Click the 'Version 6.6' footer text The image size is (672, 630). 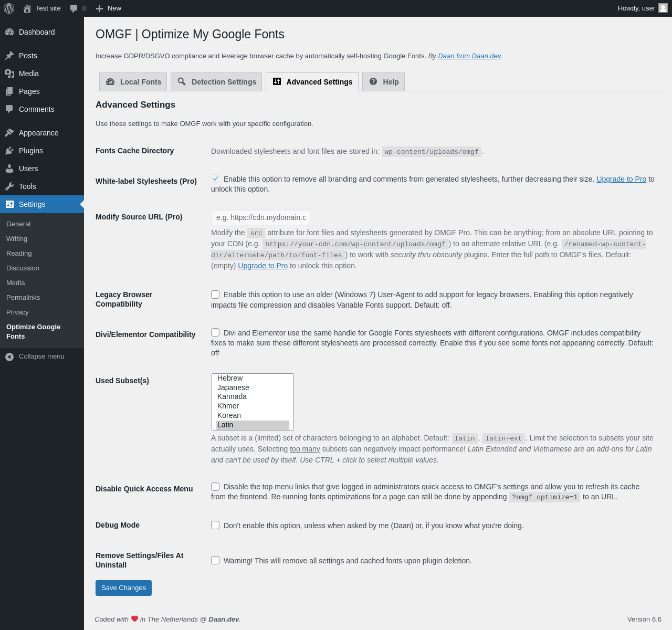[x=644, y=619]
